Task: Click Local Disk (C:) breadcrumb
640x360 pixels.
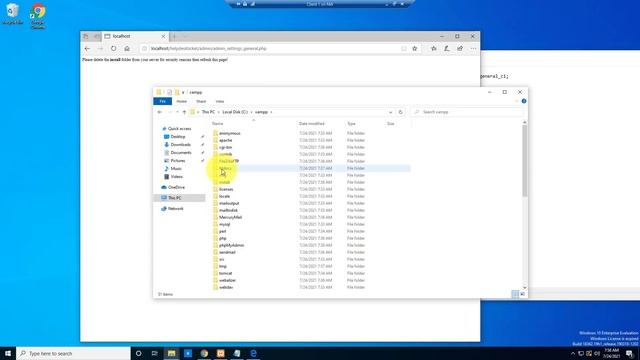Action: click(235, 112)
